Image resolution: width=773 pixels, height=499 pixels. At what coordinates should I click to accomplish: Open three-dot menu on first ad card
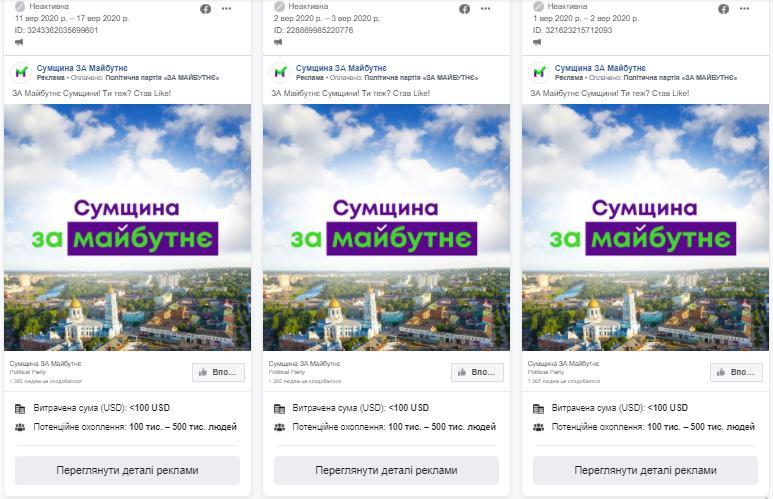click(226, 9)
